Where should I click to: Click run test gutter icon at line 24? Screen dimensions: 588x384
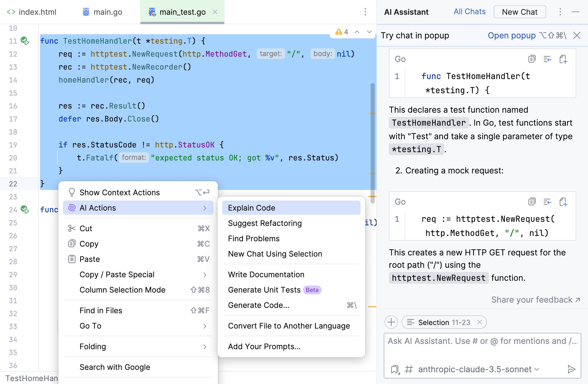click(25, 210)
